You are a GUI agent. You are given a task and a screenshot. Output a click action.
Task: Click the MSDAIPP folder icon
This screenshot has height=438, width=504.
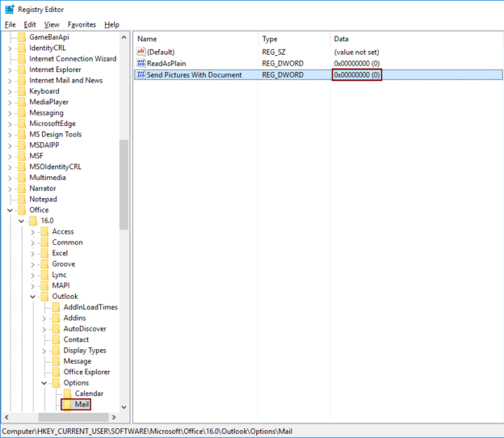click(x=22, y=145)
